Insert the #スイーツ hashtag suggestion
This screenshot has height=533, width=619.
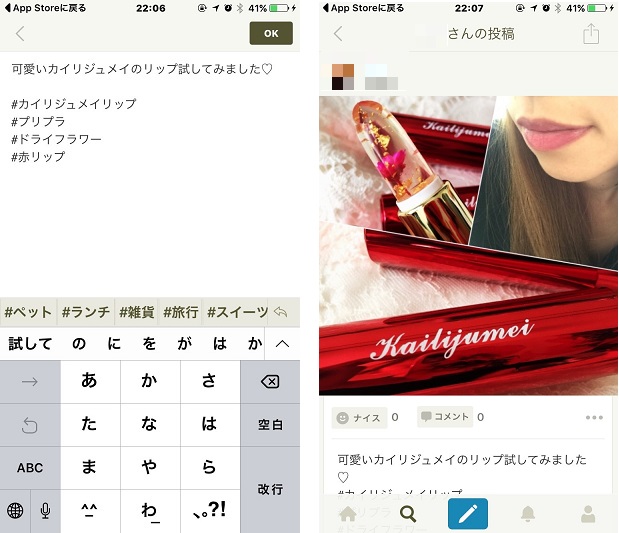237,312
